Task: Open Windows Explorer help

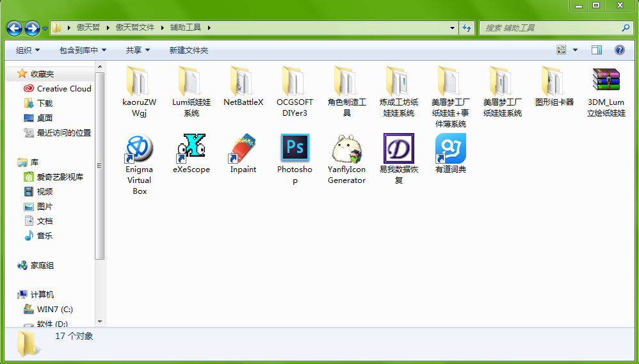Action: 619,50
